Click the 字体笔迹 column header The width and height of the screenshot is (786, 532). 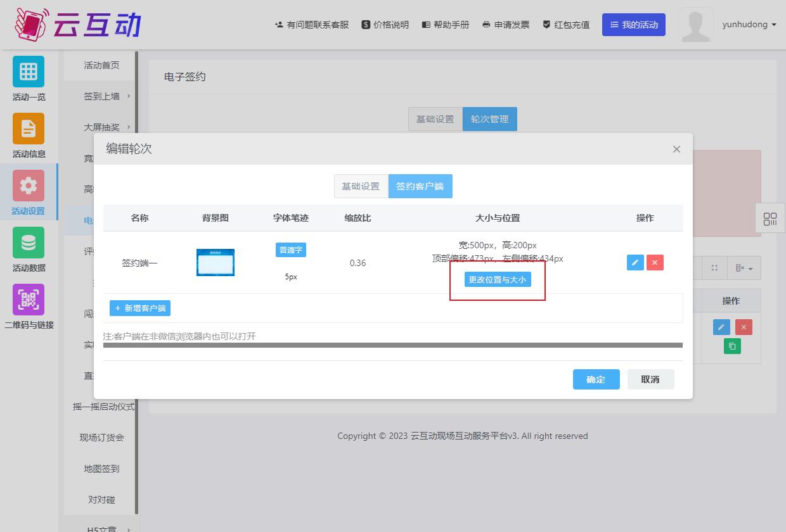click(291, 218)
